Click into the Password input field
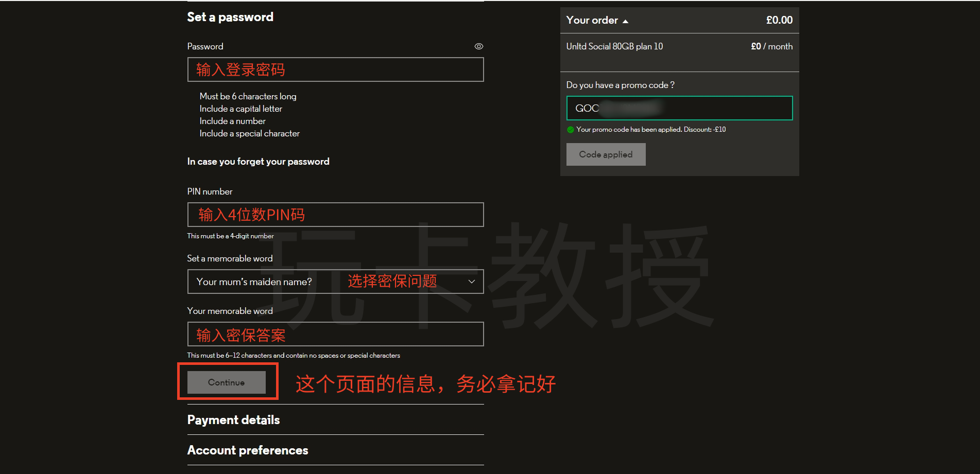This screenshot has height=474, width=980. pos(335,69)
